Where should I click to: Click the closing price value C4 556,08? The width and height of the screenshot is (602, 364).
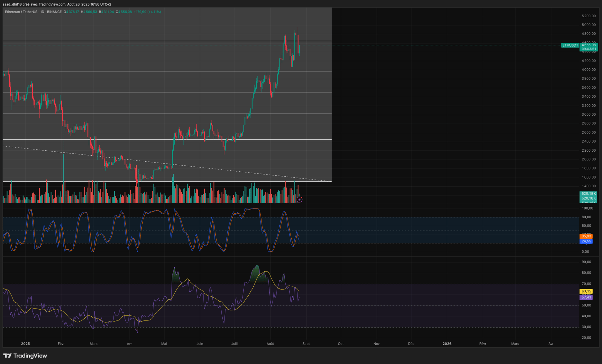tap(124, 12)
